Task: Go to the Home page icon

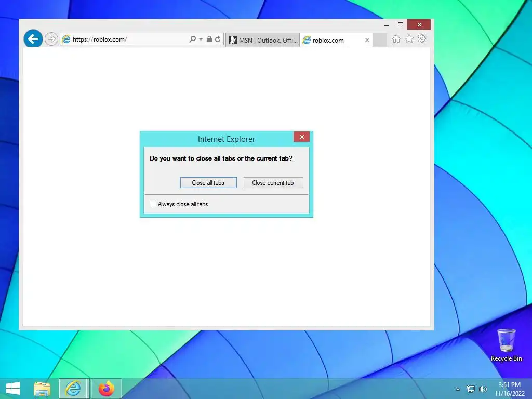Action: [x=396, y=38]
